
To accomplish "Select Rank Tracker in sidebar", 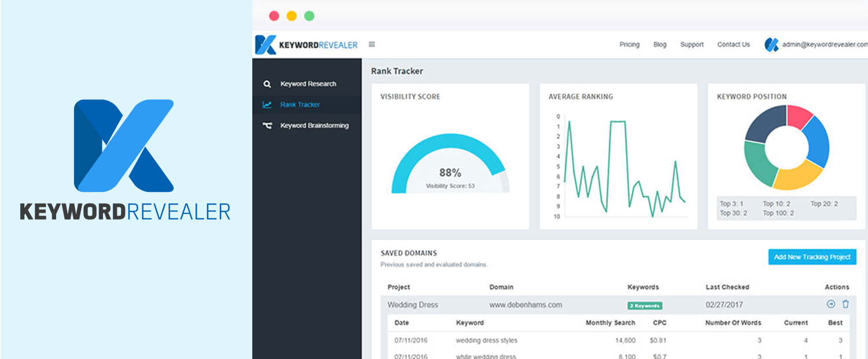I will [x=300, y=105].
